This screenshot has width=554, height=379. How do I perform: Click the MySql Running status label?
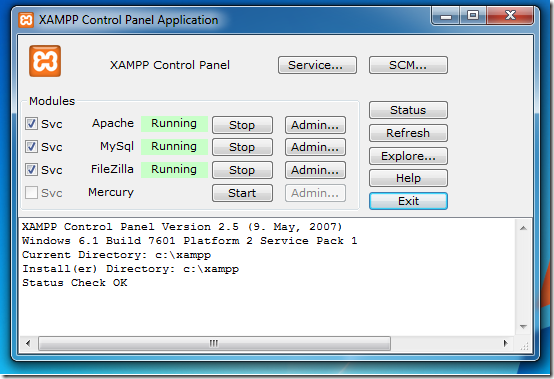(x=174, y=147)
